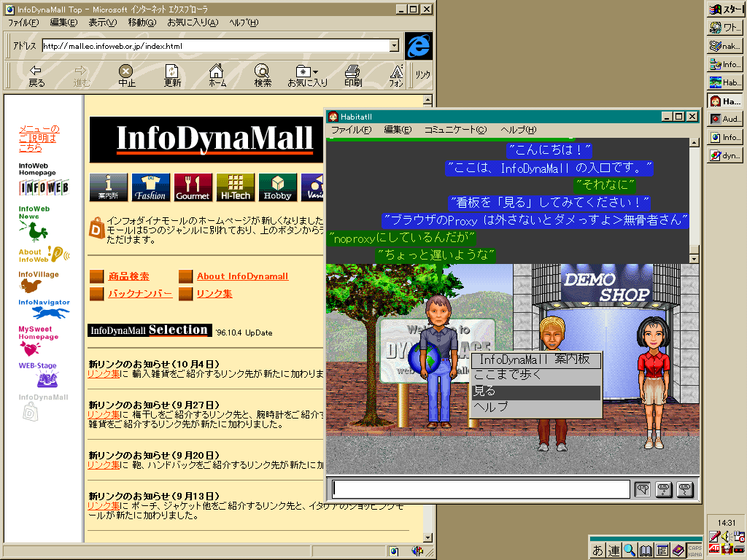The image size is (747, 560).
Task: Click the speaker volume tray icon
Action: [726, 536]
